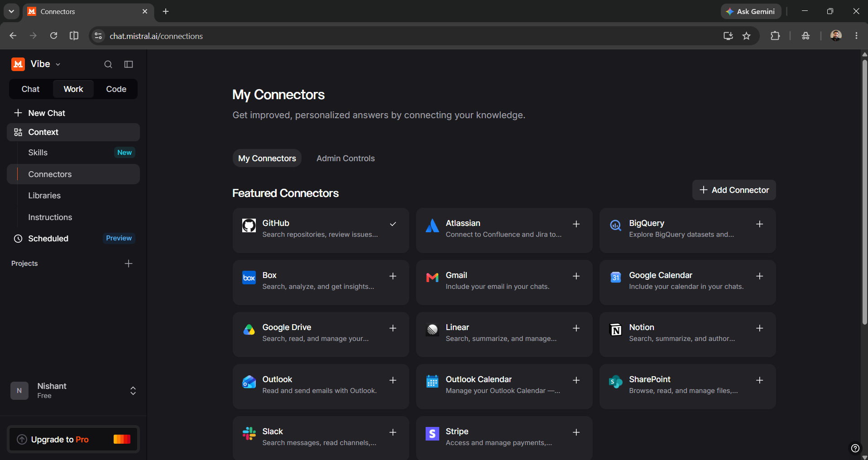The height and width of the screenshot is (460, 868).
Task: Collapse sidebar with the panel toggle icon
Action: point(129,64)
